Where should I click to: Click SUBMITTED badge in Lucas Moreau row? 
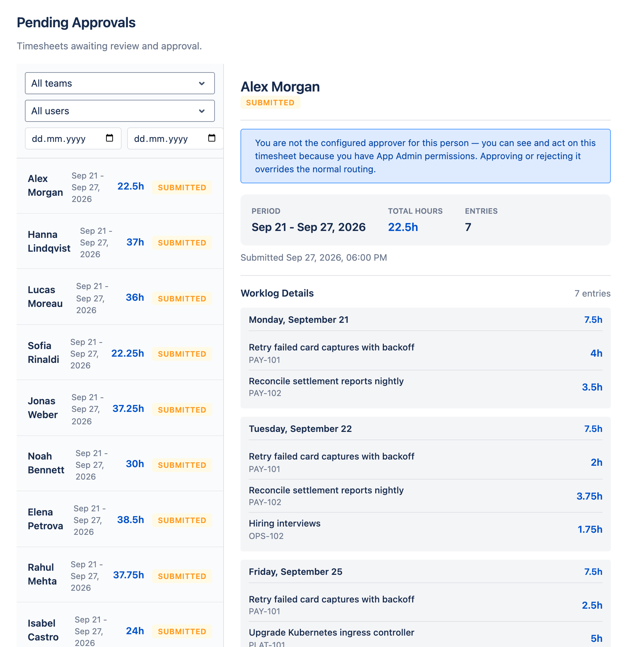point(182,299)
